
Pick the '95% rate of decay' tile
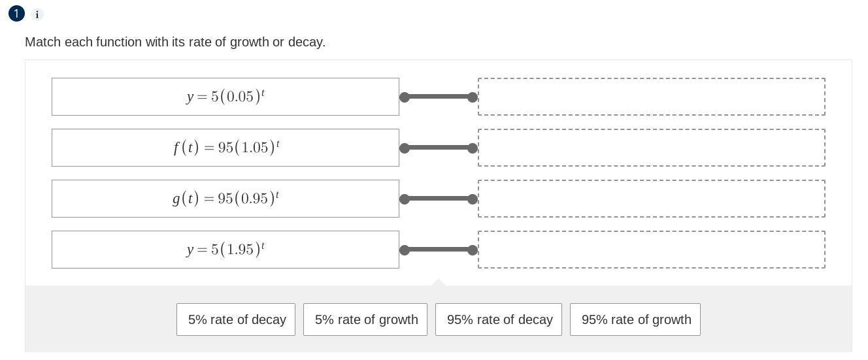click(x=499, y=319)
